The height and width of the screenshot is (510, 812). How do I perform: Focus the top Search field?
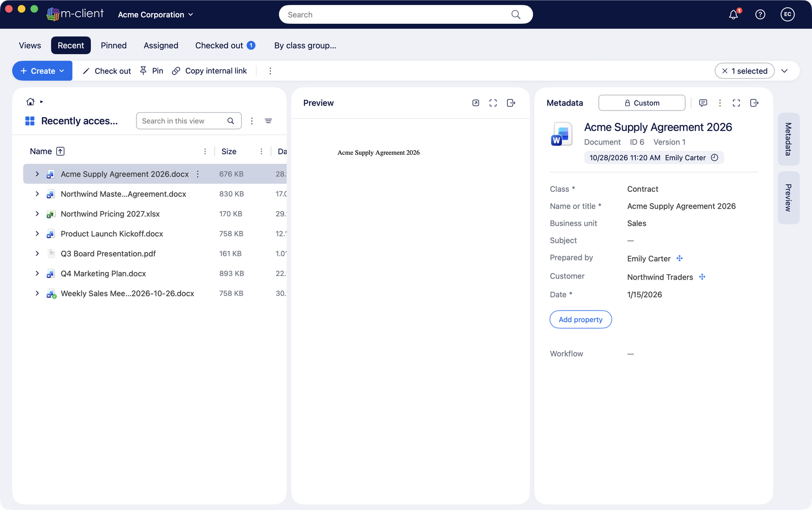click(x=406, y=15)
